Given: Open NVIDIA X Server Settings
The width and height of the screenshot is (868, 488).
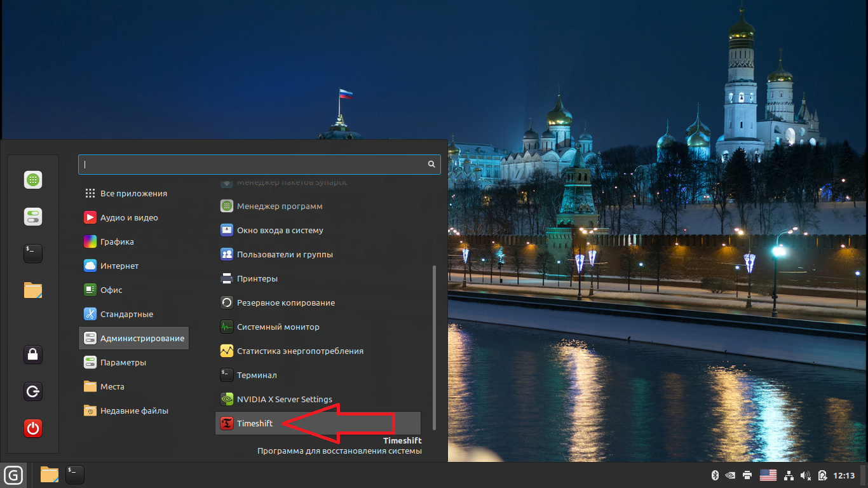Looking at the screenshot, I should click(284, 399).
